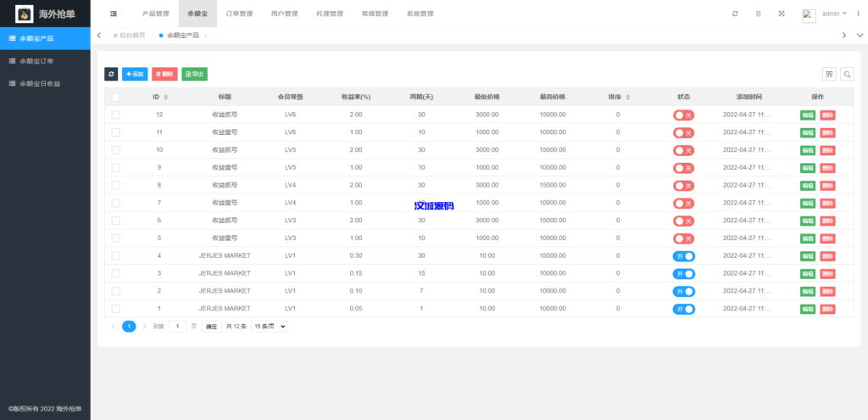Click the three-dot more icon beside admin
This screenshot has height=420, width=868.
[x=857, y=14]
